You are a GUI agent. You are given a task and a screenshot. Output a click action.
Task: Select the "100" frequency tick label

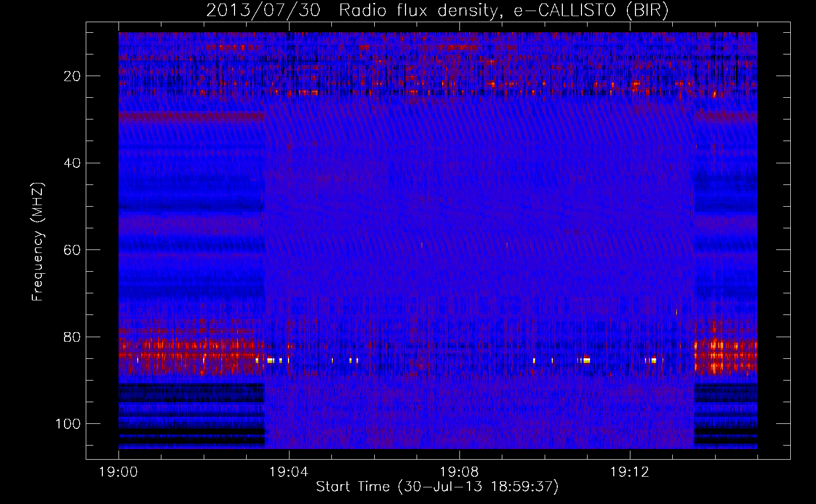(x=69, y=424)
